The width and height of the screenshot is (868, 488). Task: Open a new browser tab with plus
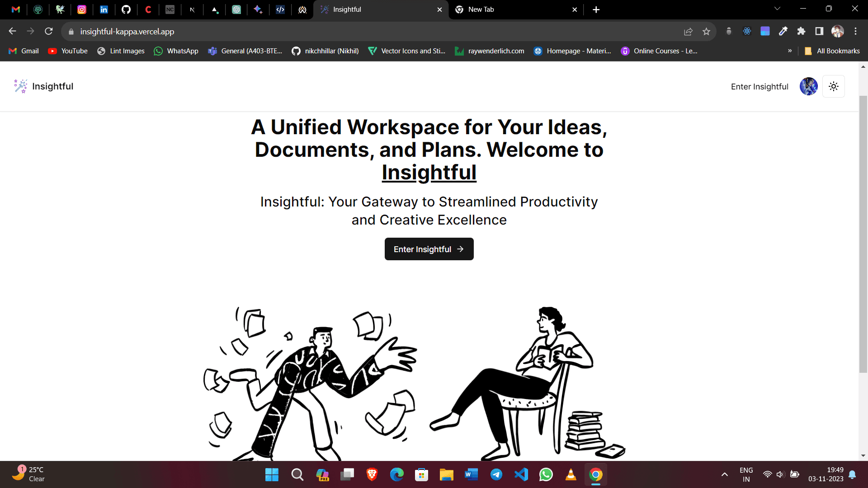(x=596, y=9)
